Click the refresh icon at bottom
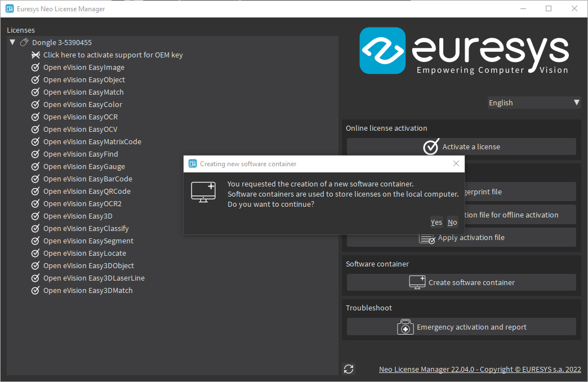This screenshot has height=382, width=588. 349,369
